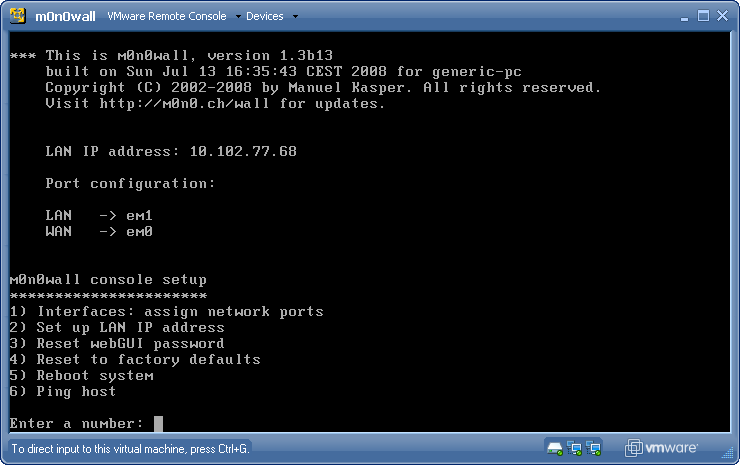Click the line '3) Reset webGUI password'

click(x=117, y=344)
